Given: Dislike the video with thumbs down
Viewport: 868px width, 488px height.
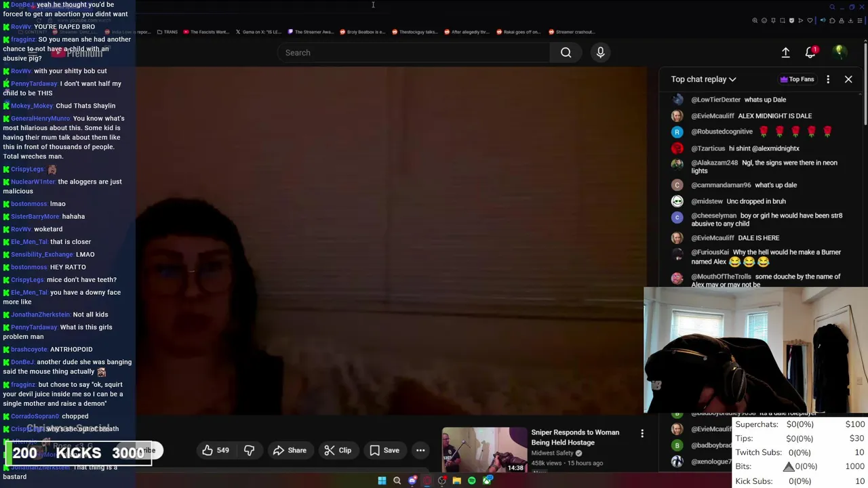Looking at the screenshot, I should 249,450.
